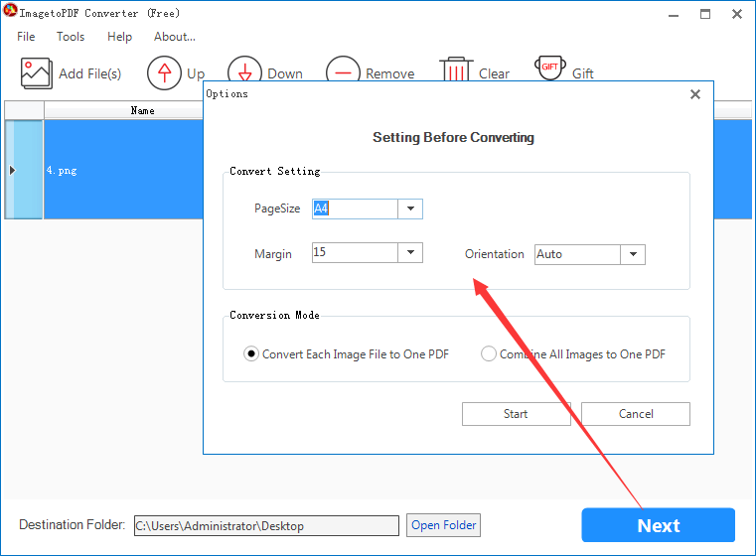Click the Remove minus circle icon

344,69
